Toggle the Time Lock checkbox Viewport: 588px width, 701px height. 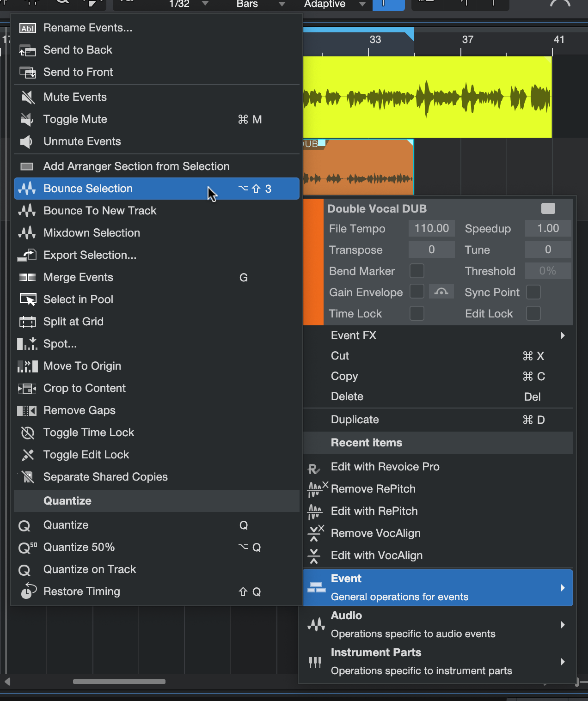(416, 313)
